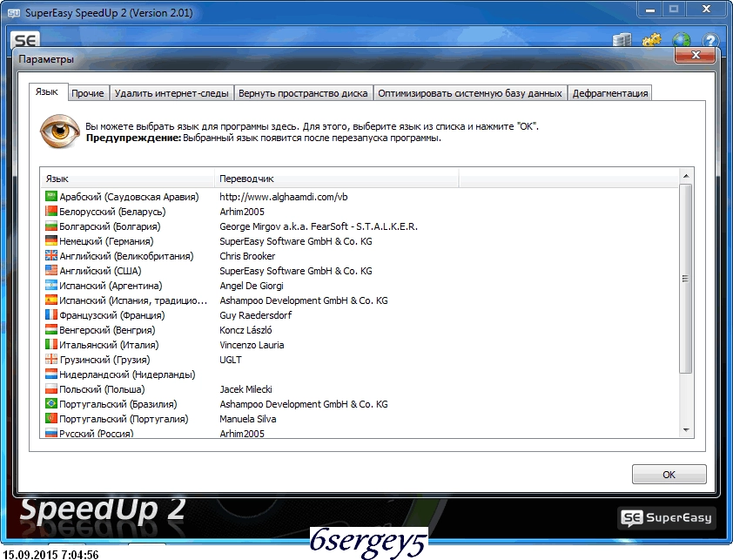Open settings via the yellow gears icon
733x560 pixels.
[652, 40]
